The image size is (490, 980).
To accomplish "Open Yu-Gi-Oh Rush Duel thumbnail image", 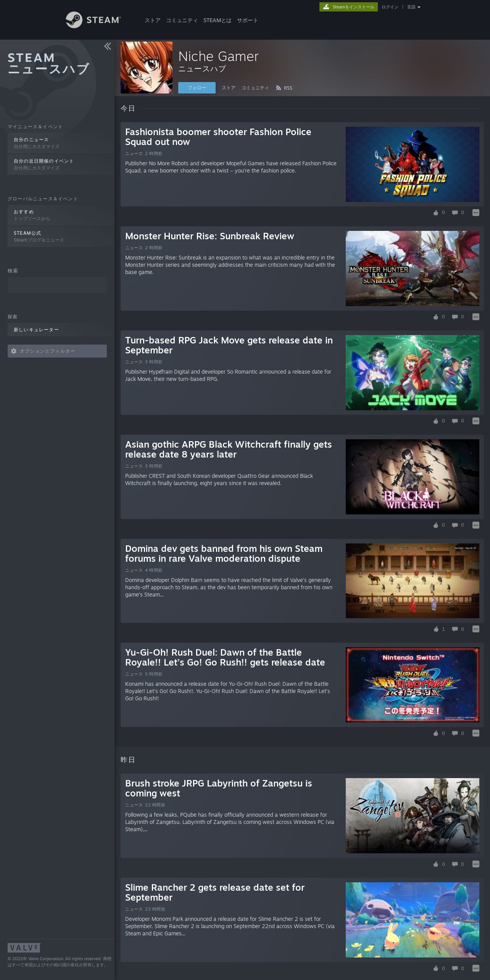I will 413,685.
